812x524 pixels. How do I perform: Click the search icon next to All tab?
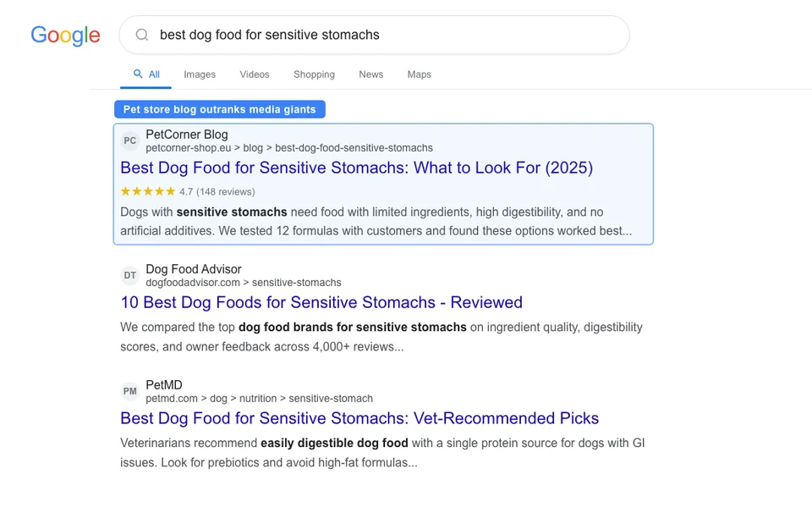[136, 74]
